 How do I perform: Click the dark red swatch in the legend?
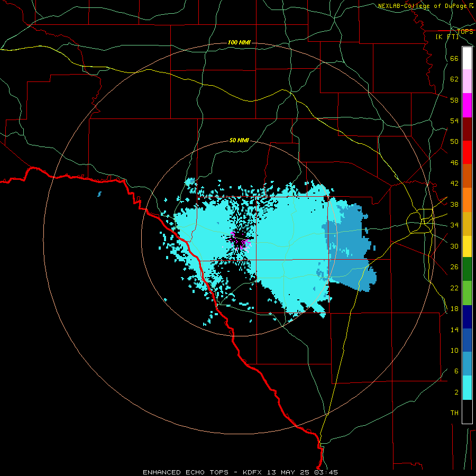[x=467, y=129]
